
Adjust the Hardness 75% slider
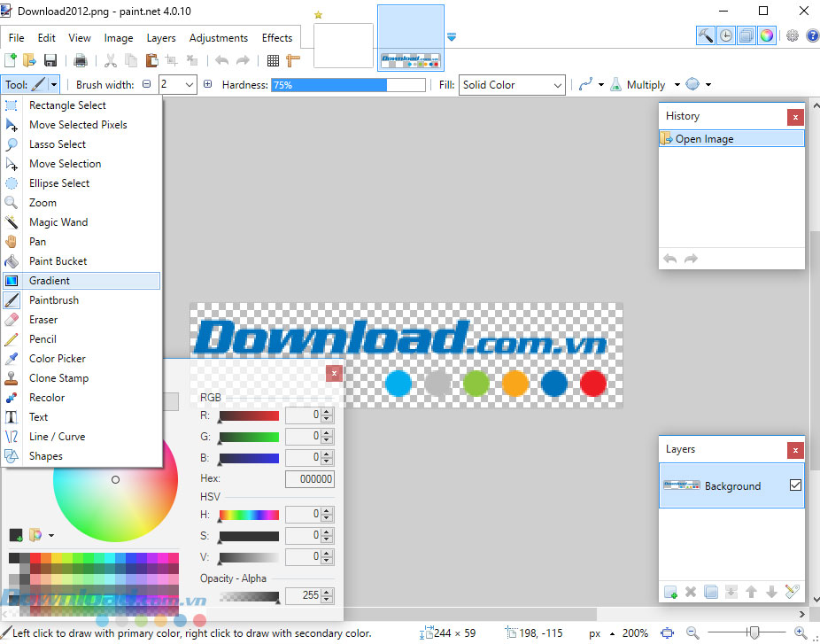click(x=348, y=85)
